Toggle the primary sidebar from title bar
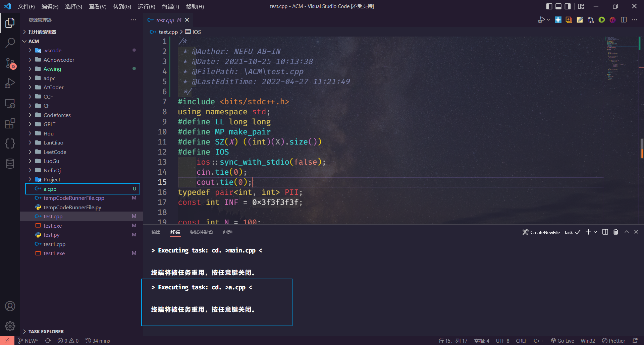Screen dimensions: 644x345 (549, 6)
